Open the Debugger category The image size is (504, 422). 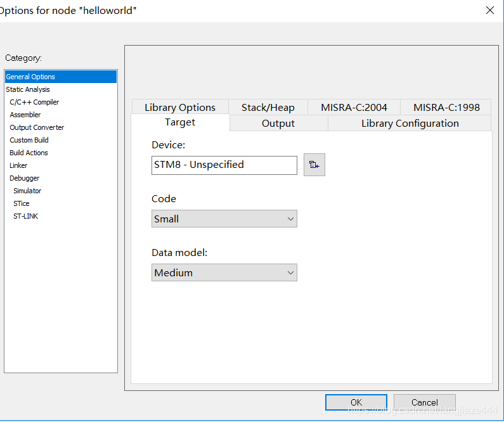[24, 178]
